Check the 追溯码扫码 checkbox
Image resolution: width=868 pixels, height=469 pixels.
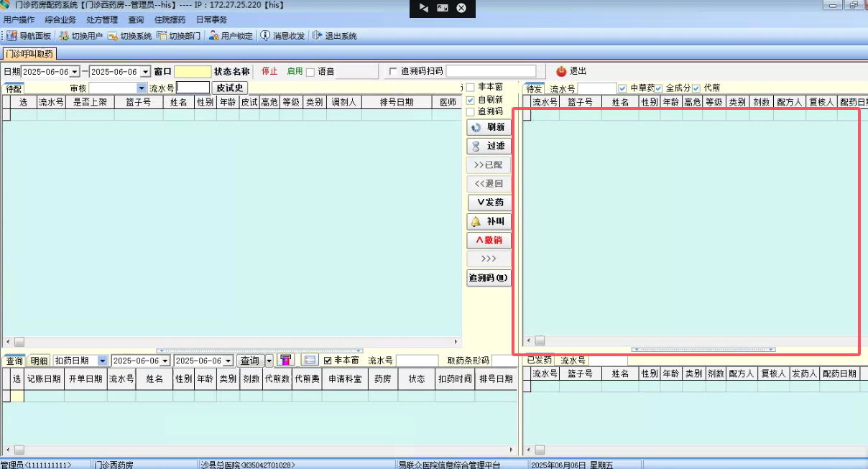[392, 71]
